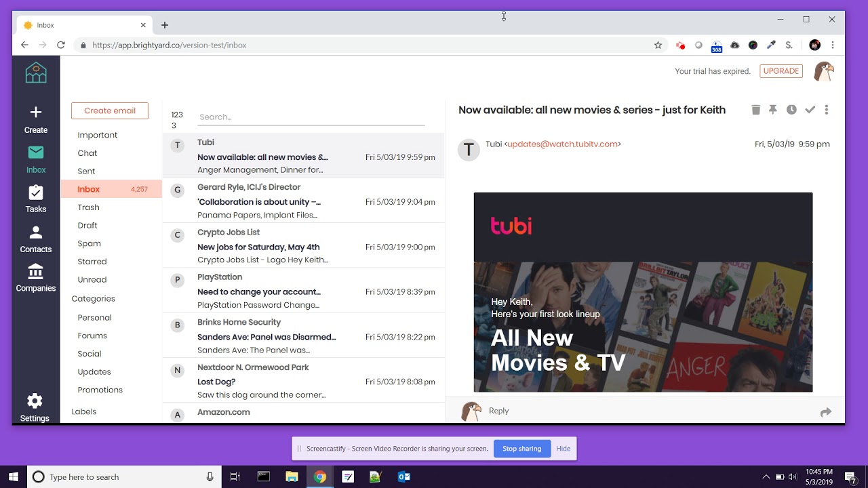Click the Create email button

point(110,110)
